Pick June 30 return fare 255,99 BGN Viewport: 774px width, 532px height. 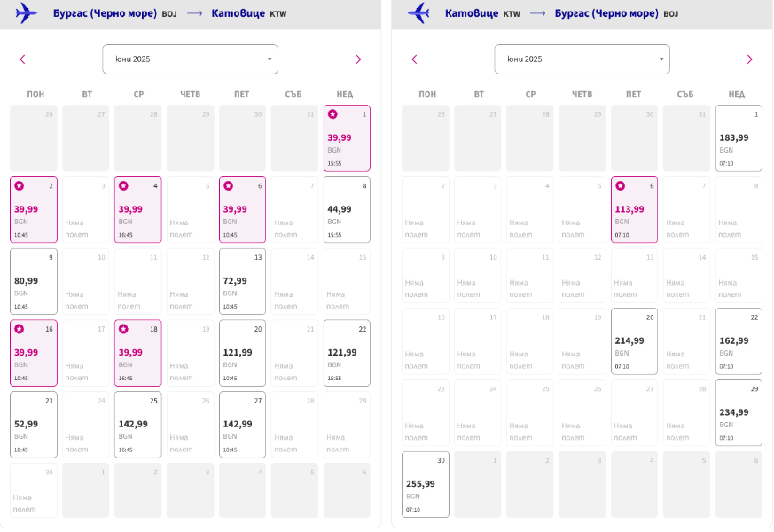[426, 485]
